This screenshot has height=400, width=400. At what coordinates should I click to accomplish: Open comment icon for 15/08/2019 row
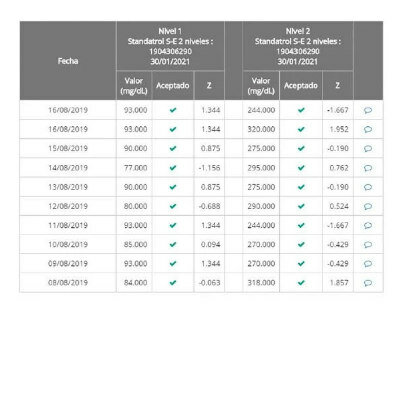pos(368,148)
